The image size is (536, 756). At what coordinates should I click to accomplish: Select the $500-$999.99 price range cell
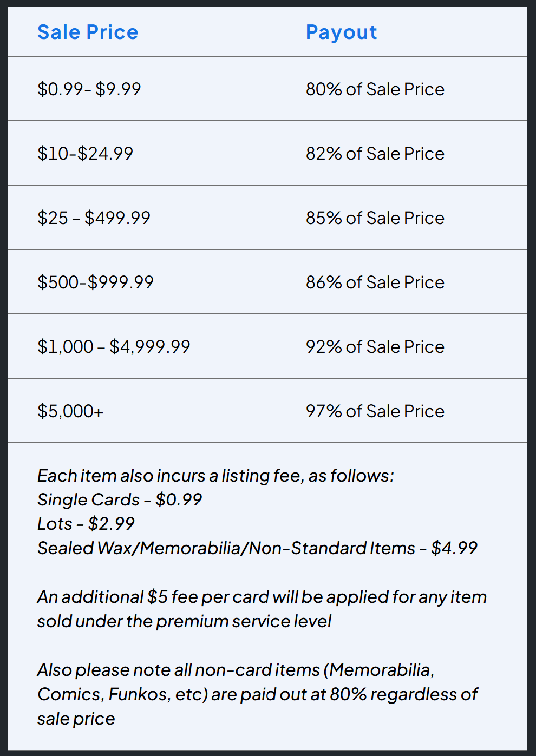click(x=95, y=282)
